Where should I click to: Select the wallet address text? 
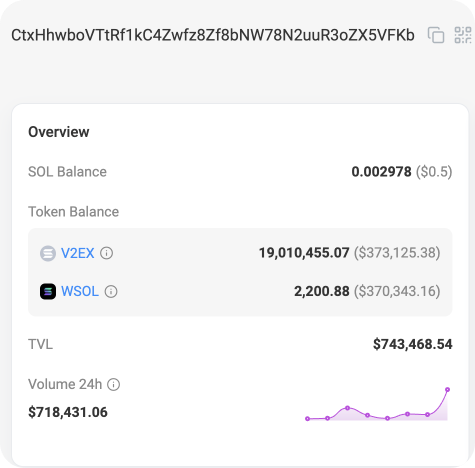coord(213,35)
